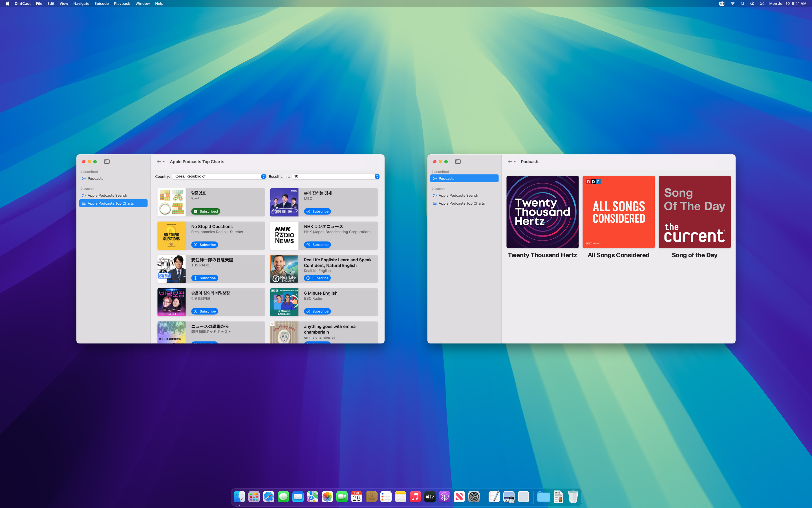This screenshot has width=812, height=508.
Task: Launch Safari from the Dock
Action: pyautogui.click(x=268, y=497)
